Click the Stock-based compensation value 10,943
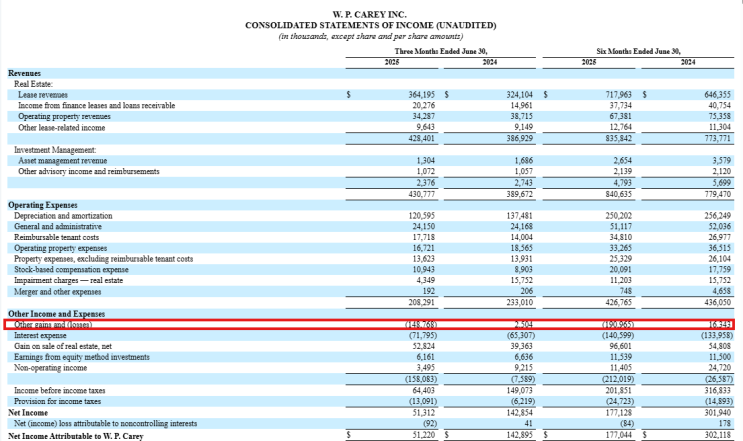 pos(423,270)
